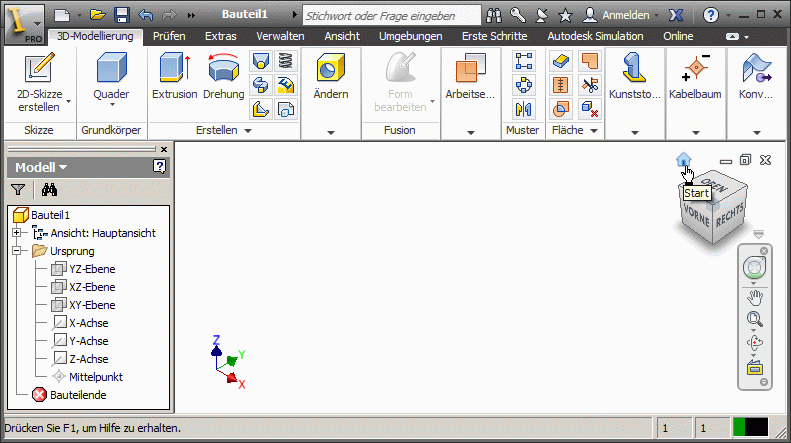Viewport: 791px width, 443px height.
Task: Click the binoculars search icon in browser
Action: pyautogui.click(x=50, y=189)
